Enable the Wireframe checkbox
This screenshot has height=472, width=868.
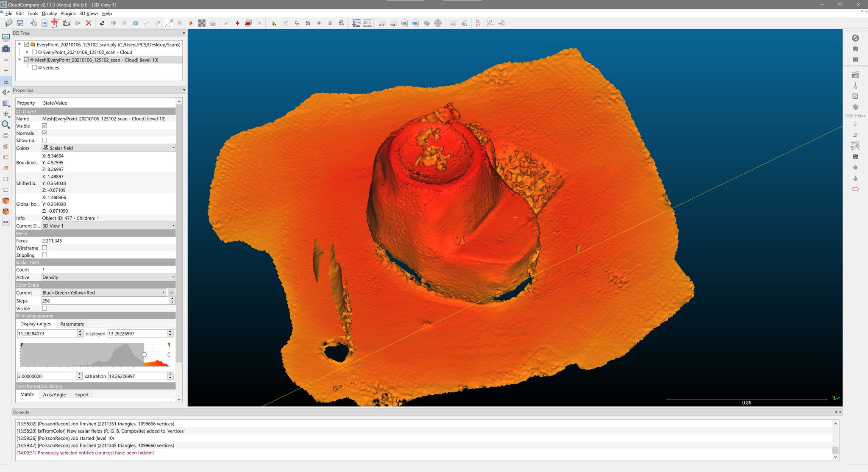coord(45,248)
